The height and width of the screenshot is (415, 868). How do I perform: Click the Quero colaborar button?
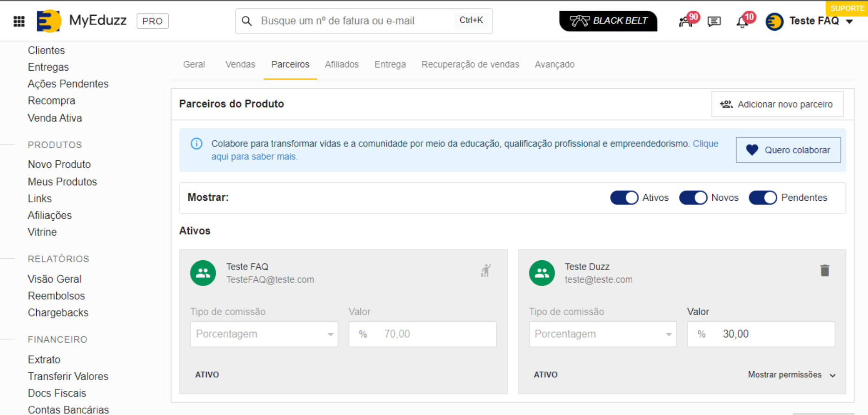[x=788, y=150]
